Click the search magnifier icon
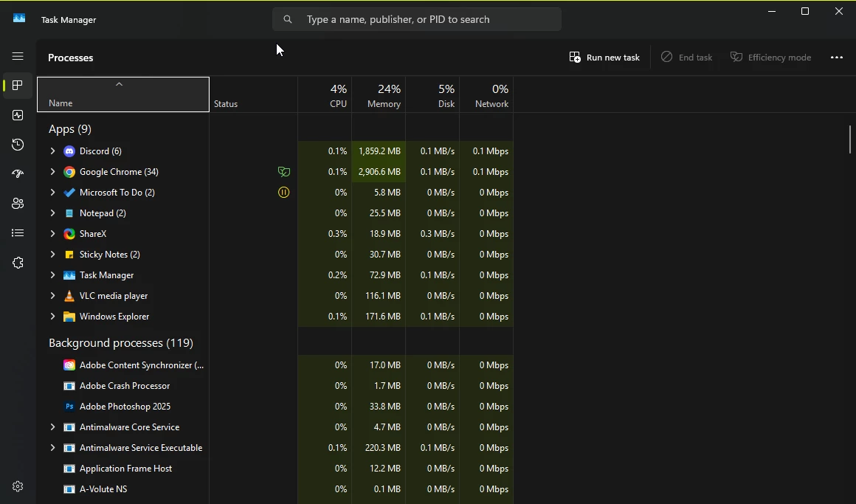 point(288,20)
